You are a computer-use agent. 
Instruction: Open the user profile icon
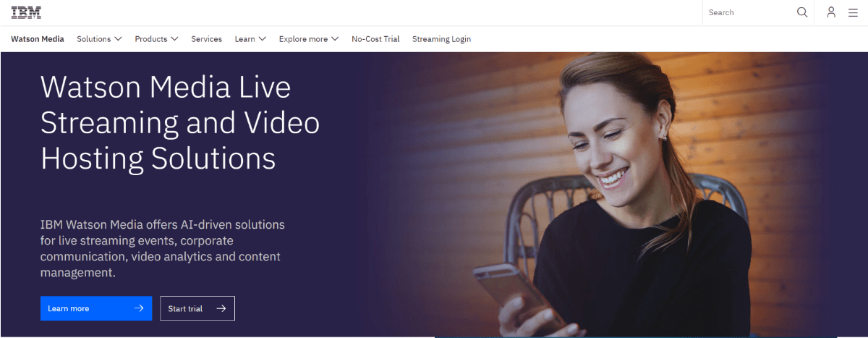point(831,12)
